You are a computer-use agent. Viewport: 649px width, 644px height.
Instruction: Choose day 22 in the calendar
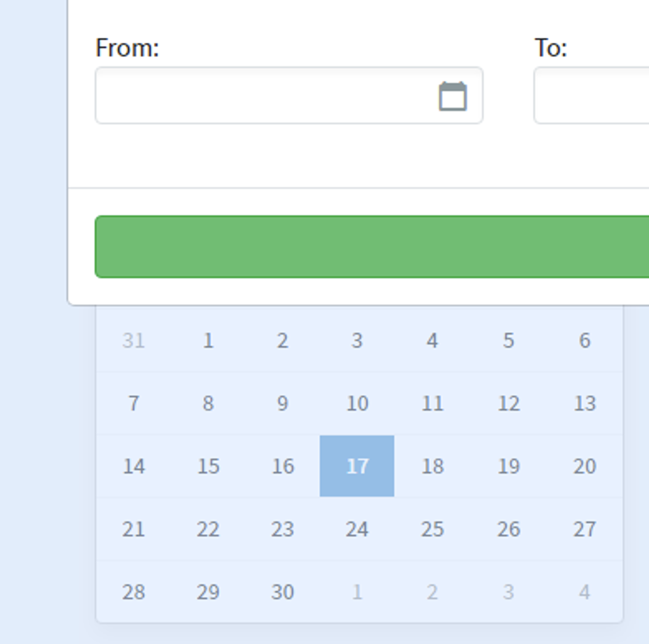click(208, 529)
